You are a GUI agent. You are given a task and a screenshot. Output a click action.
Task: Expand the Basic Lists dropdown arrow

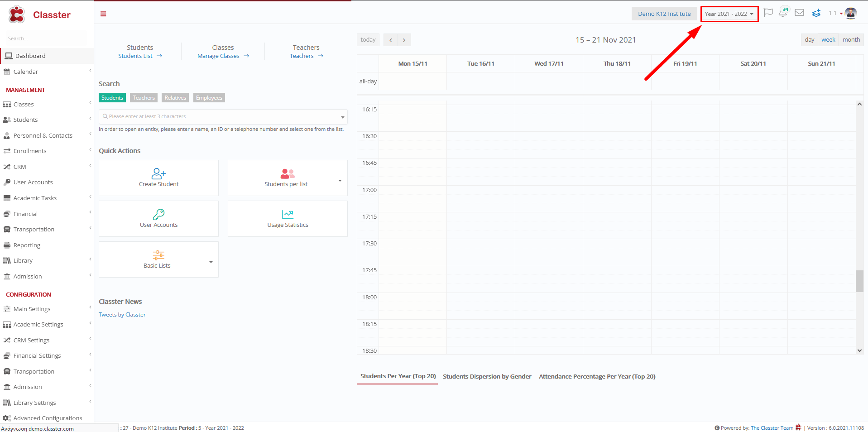210,262
